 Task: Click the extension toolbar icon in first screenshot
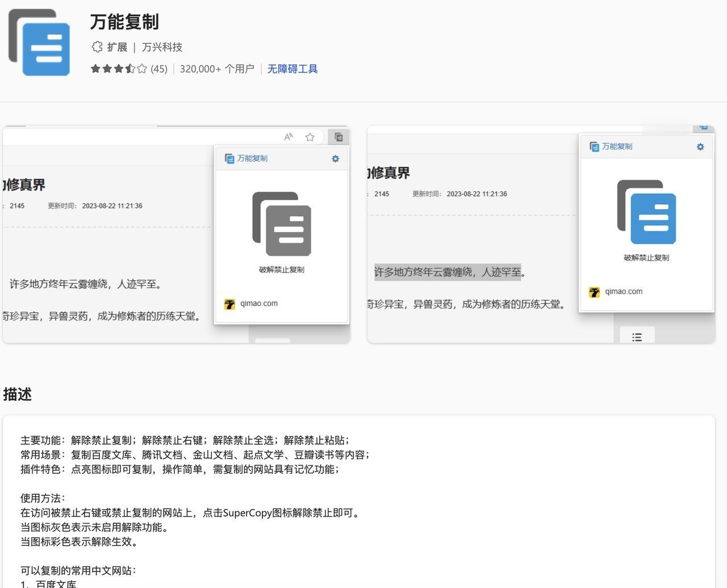[x=339, y=137]
